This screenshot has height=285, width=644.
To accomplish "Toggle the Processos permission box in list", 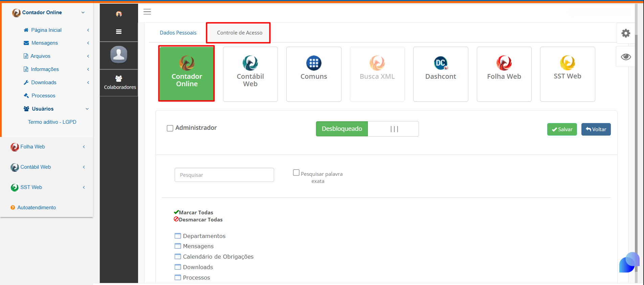I will coord(178,278).
